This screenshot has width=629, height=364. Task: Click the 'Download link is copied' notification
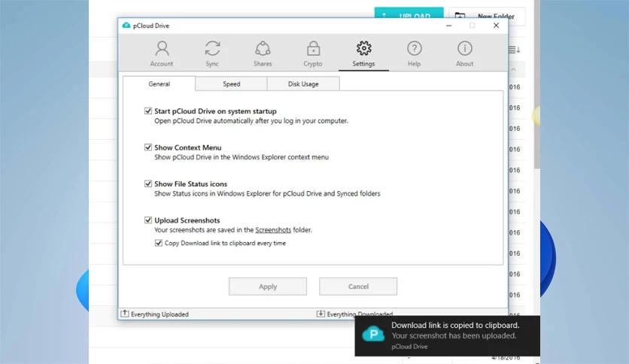(447, 335)
